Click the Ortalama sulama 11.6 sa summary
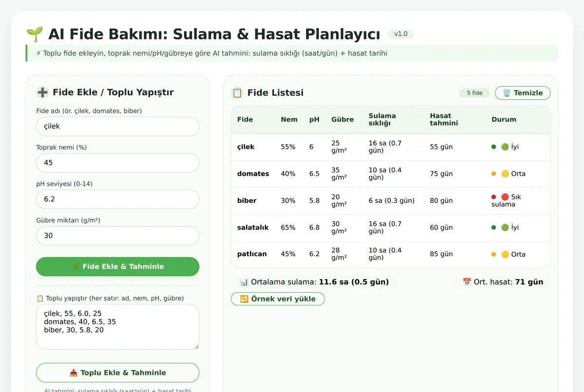The height and width of the screenshot is (392, 584). click(314, 282)
